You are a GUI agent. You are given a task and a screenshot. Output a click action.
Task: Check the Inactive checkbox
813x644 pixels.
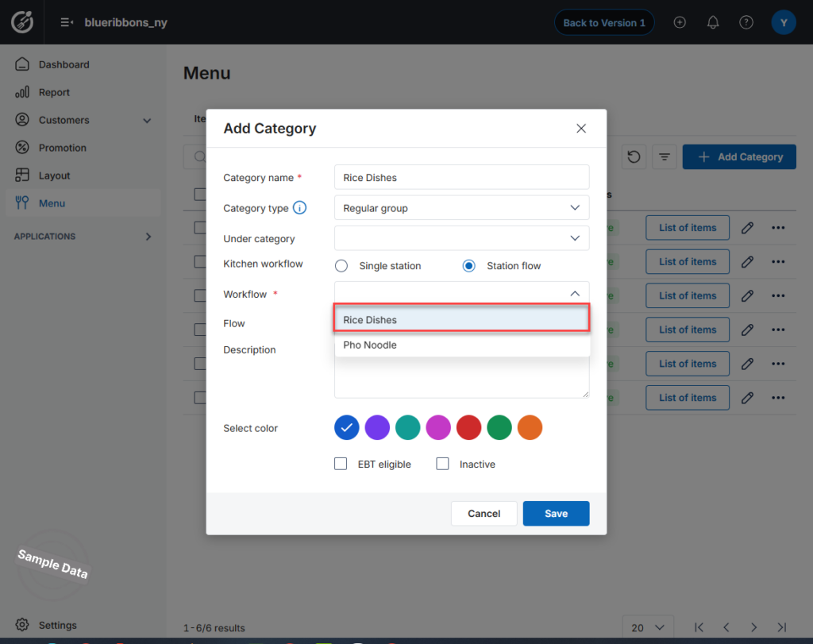442,464
